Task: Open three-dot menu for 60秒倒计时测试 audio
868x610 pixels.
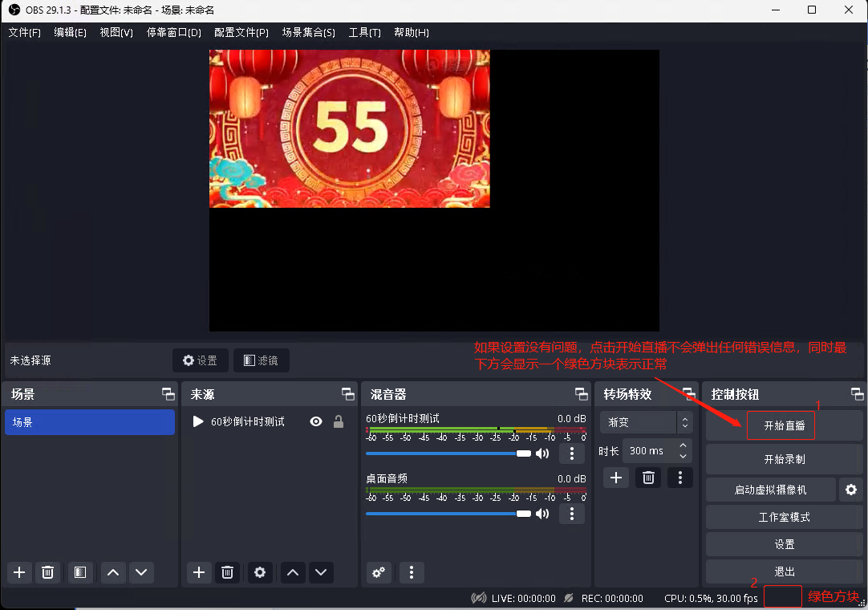Action: pos(571,453)
